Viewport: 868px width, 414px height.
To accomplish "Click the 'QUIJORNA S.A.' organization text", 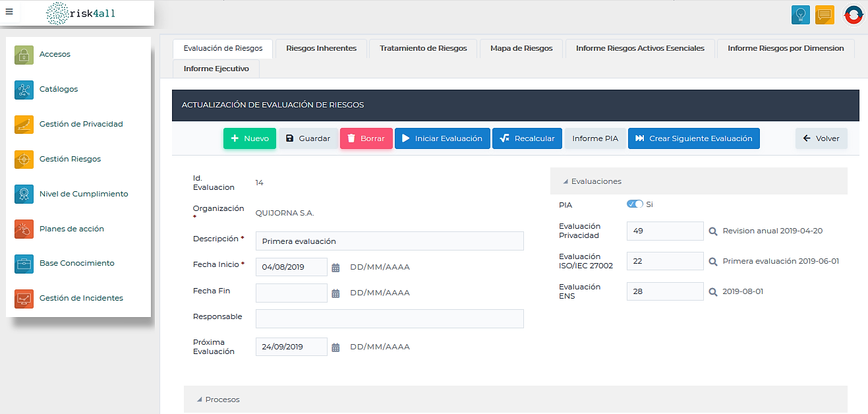I will click(285, 214).
